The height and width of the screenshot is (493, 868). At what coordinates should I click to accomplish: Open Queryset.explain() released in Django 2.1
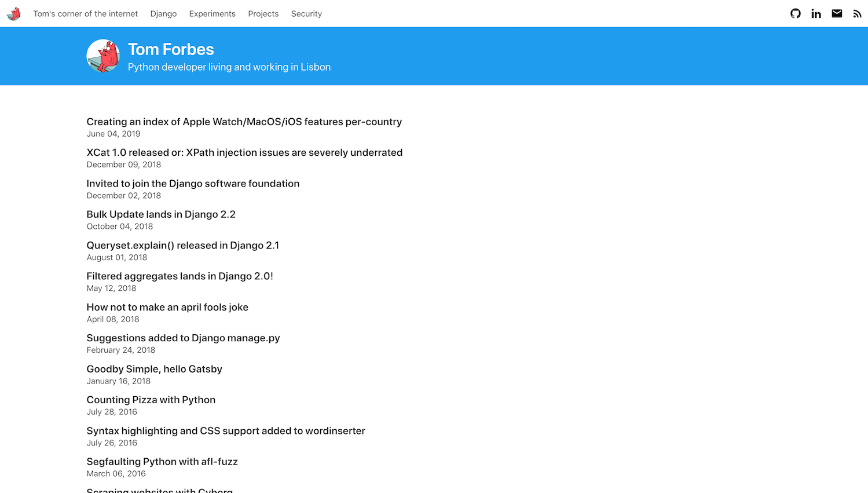183,246
